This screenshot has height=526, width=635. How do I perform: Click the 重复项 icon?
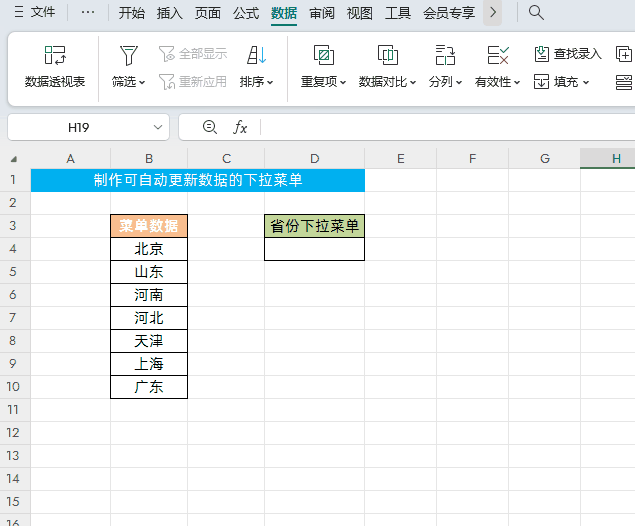[324, 55]
